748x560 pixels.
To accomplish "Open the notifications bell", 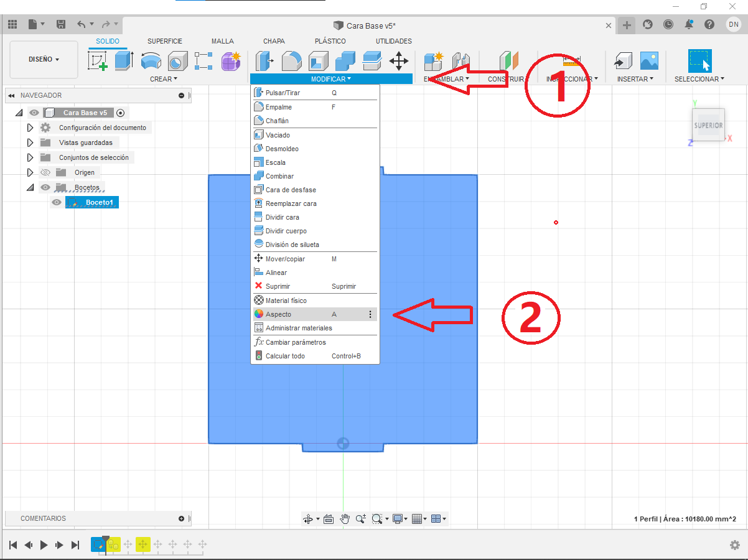I will click(689, 25).
